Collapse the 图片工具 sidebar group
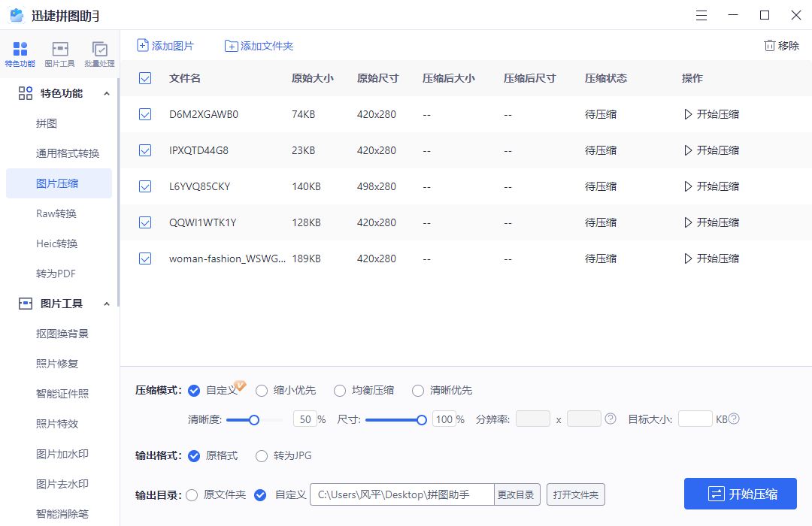 (107, 303)
